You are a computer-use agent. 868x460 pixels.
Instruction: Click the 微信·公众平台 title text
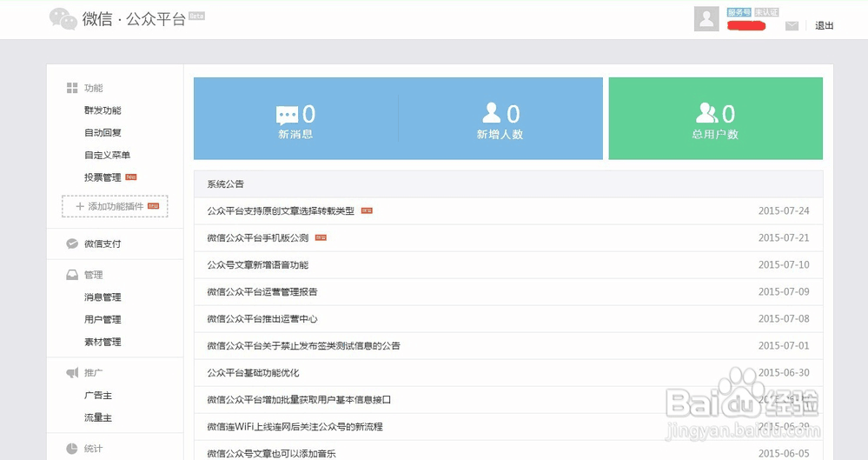tap(134, 19)
